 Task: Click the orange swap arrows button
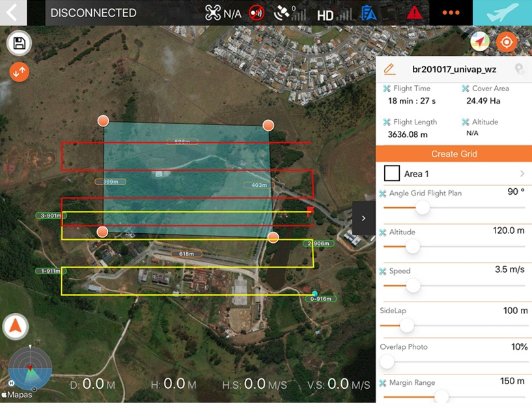(20, 72)
